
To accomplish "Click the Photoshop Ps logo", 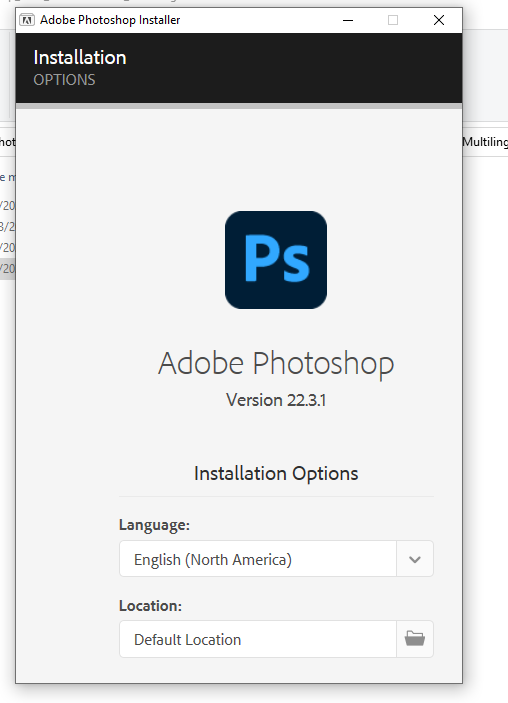I will point(276,260).
